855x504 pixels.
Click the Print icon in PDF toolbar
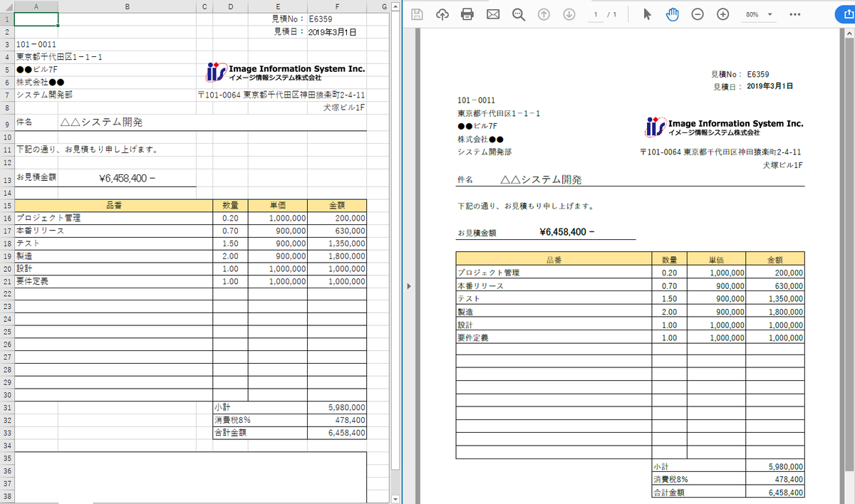pyautogui.click(x=467, y=14)
